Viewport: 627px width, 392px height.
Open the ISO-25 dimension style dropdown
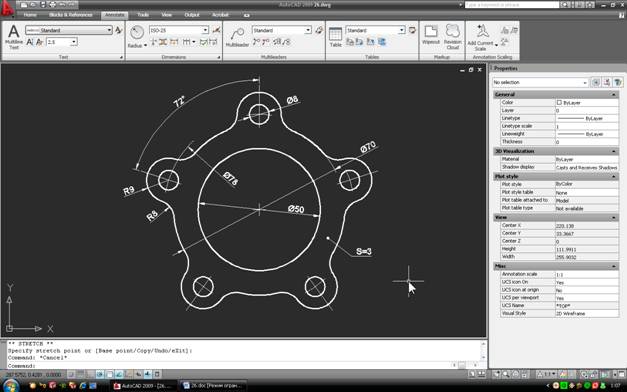pyautogui.click(x=205, y=30)
